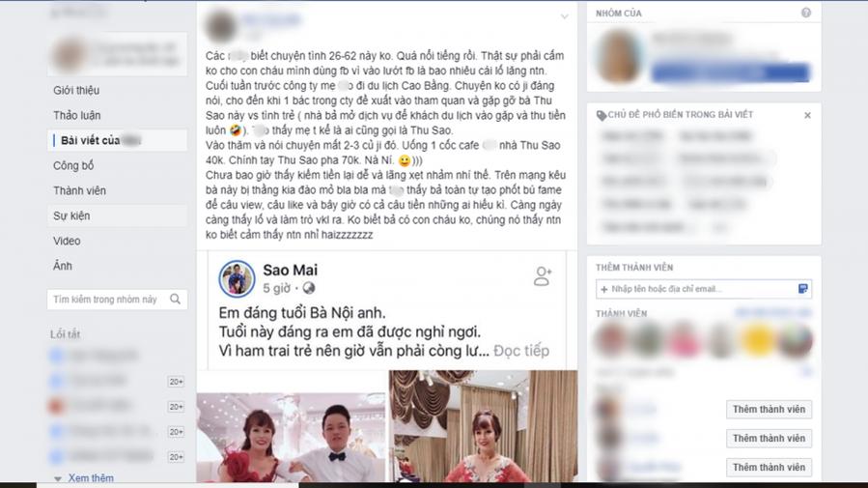The width and height of the screenshot is (868, 488).
Task: Expand the shared post with Đọc tiếp
Action: coord(521,351)
